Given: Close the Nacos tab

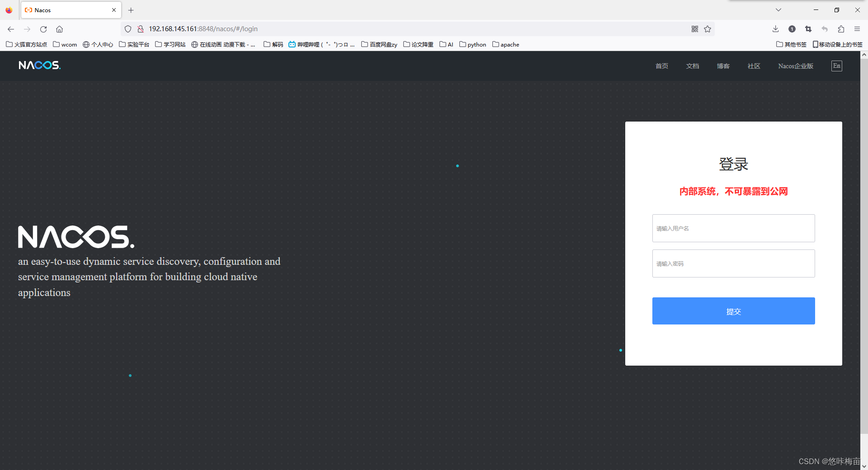Looking at the screenshot, I should tap(114, 10).
